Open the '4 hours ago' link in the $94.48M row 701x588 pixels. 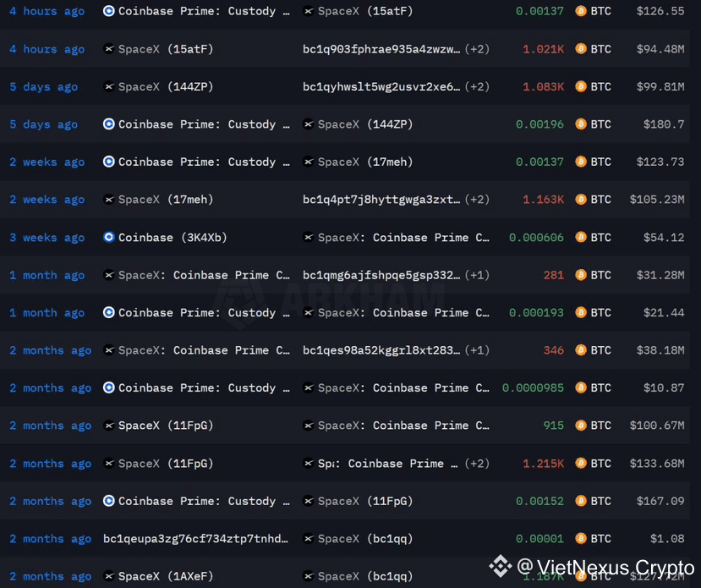[x=47, y=49]
